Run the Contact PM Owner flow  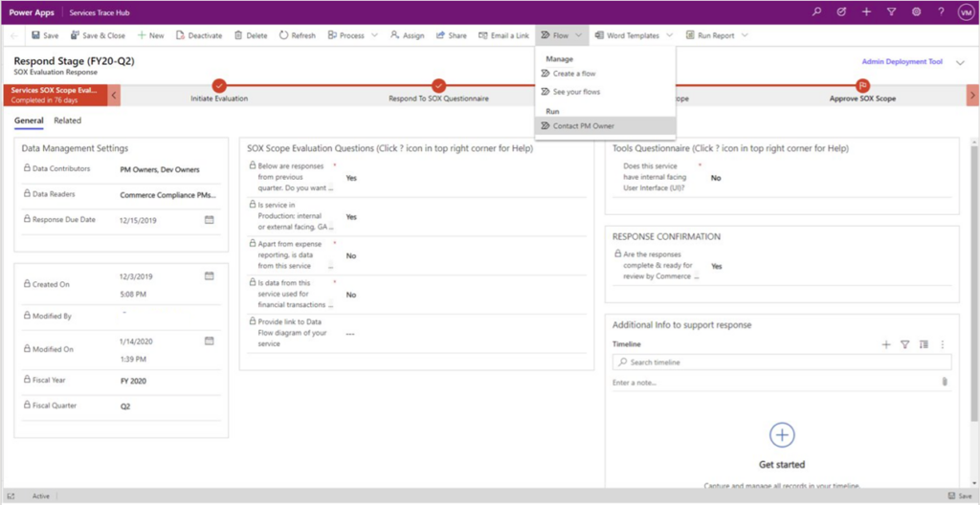click(605, 125)
